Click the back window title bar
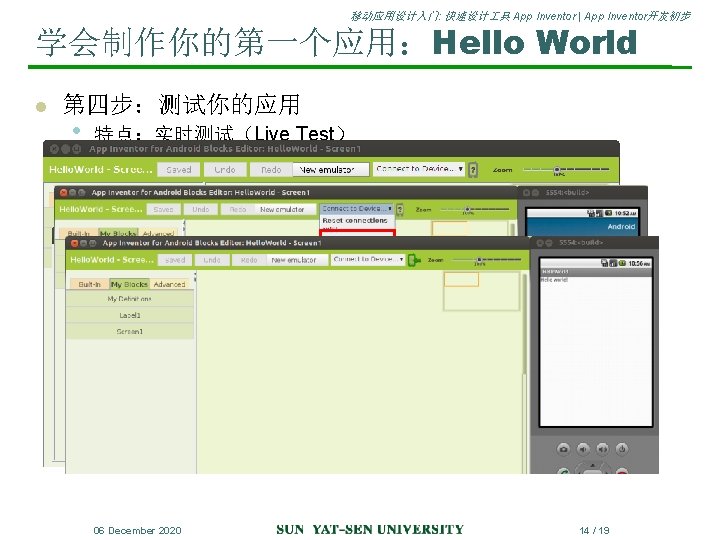720x540 pixels. point(331,149)
